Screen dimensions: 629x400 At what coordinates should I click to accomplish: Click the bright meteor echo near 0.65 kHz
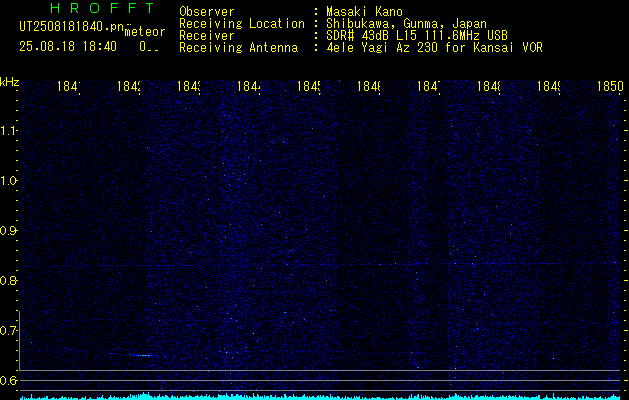point(140,355)
